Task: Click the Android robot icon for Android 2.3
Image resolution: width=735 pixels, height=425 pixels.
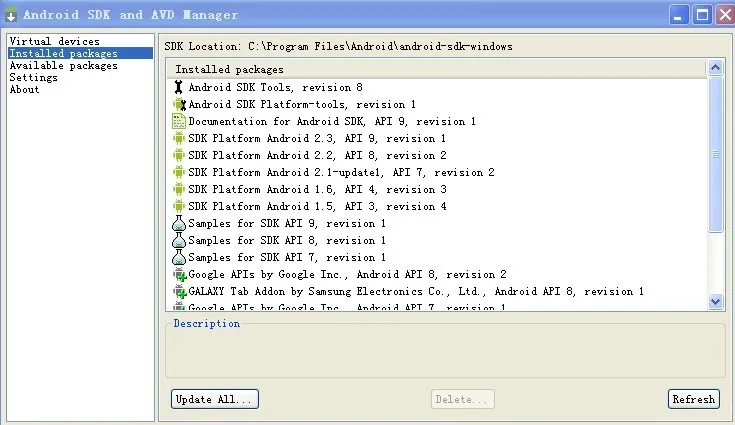Action: point(179,138)
